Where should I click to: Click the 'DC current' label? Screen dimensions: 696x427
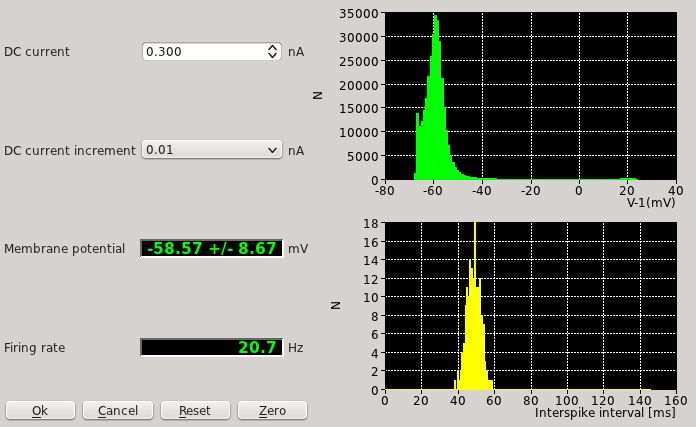pyautogui.click(x=37, y=52)
